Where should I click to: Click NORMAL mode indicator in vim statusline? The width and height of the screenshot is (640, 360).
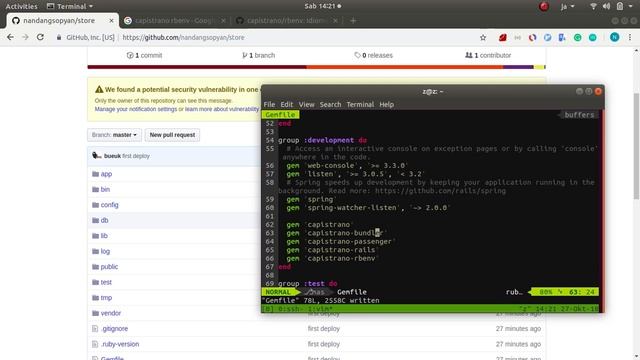(278, 292)
